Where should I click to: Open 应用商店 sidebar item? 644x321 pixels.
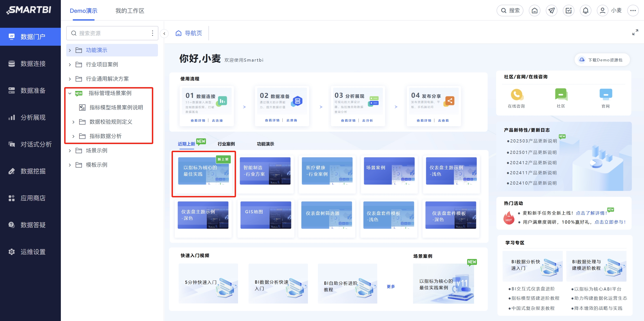tap(30, 198)
